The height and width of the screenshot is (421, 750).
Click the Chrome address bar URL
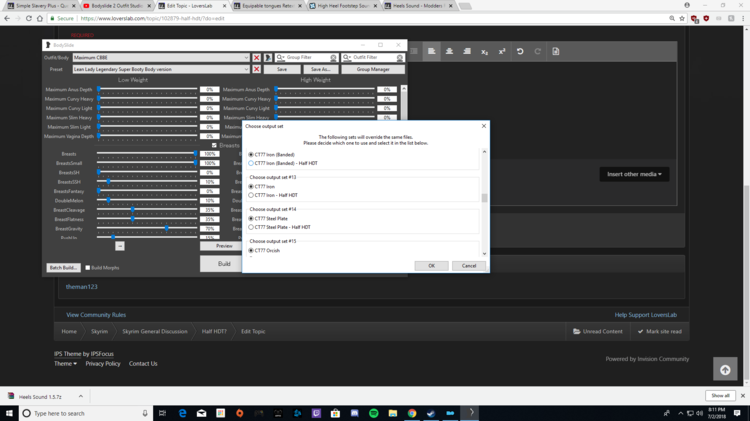point(152,18)
